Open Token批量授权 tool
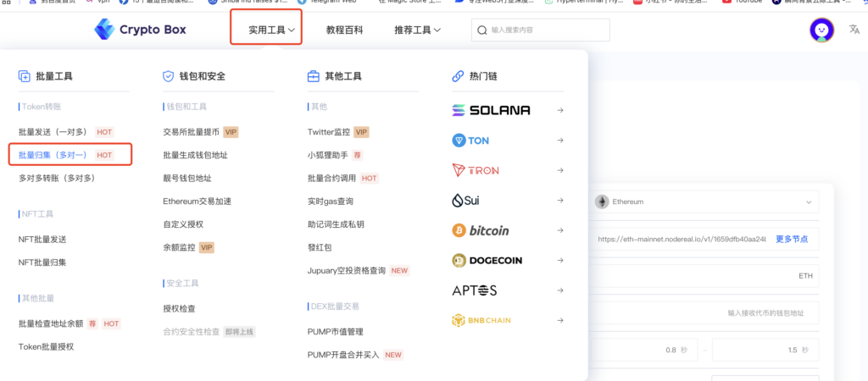 46,347
